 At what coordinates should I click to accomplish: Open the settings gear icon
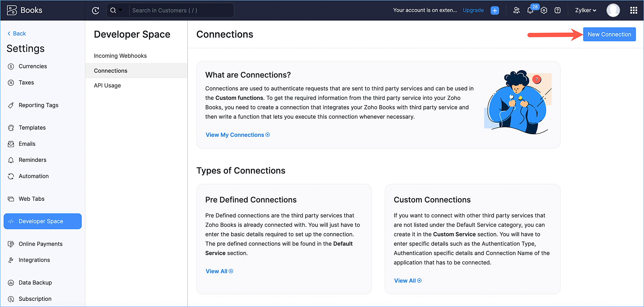click(x=544, y=11)
